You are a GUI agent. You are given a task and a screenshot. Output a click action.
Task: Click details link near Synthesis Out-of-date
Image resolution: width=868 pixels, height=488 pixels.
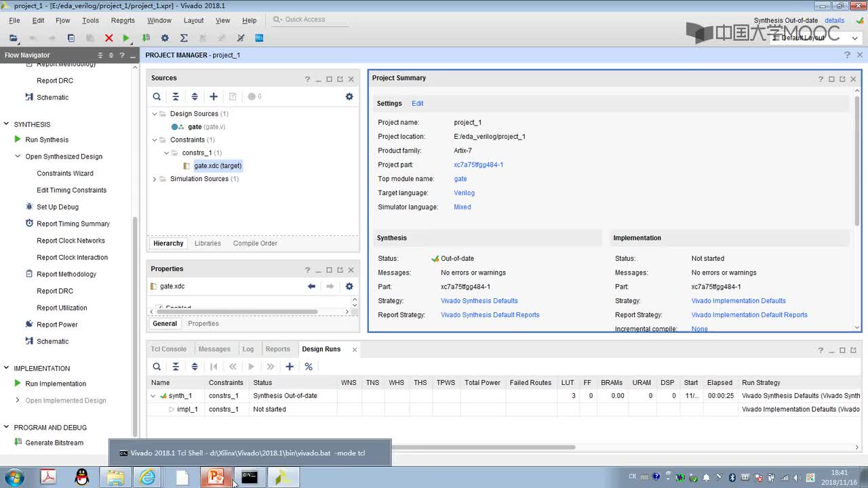click(x=834, y=20)
